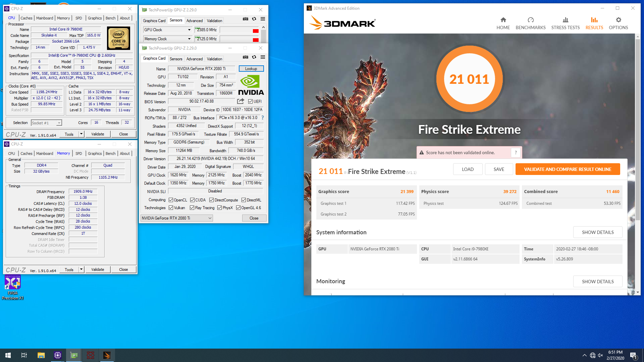
Task: Click scroll-down arrow in 3DMark window
Action: click(x=638, y=292)
